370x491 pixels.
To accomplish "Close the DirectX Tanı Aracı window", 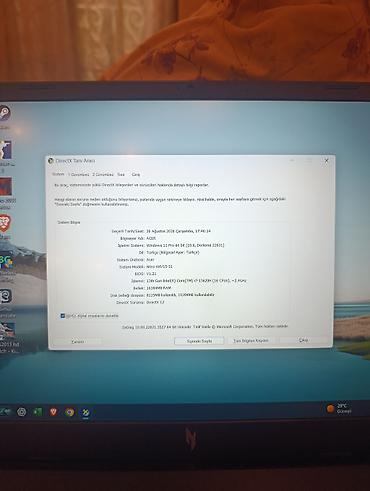I will click(327, 160).
